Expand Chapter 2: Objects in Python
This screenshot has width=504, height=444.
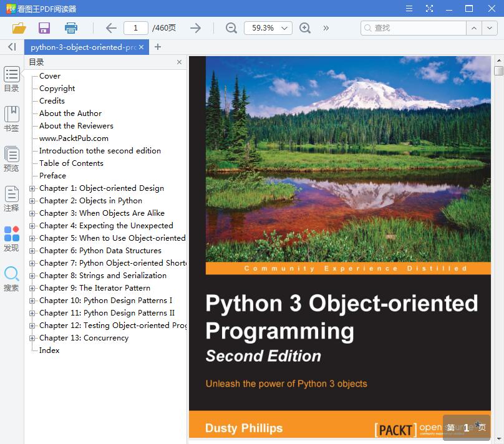[x=32, y=201]
